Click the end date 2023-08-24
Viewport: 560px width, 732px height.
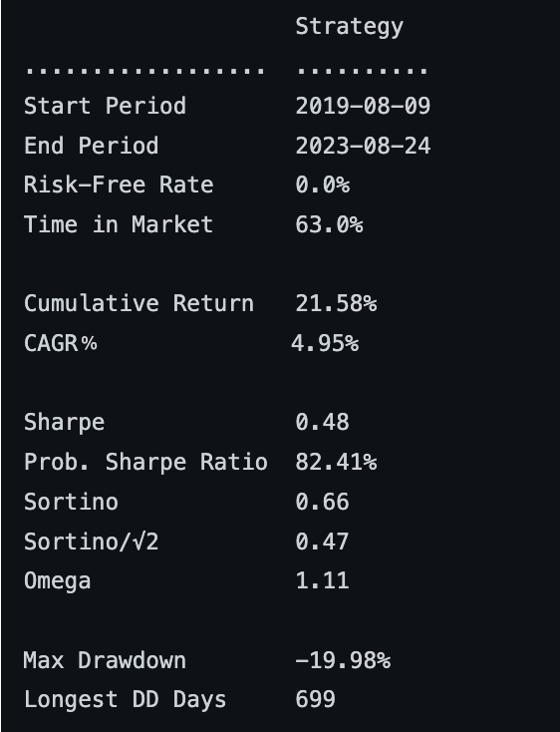click(363, 146)
